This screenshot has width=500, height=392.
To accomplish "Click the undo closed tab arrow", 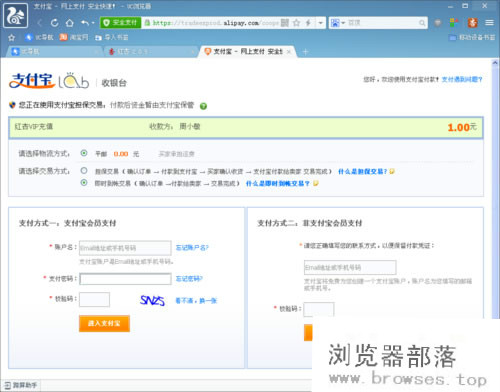I will click(85, 23).
